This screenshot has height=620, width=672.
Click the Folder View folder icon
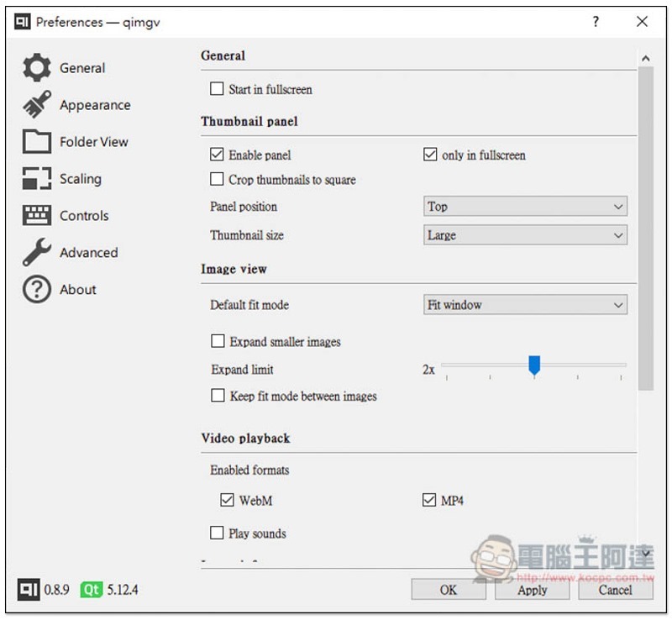(36, 141)
